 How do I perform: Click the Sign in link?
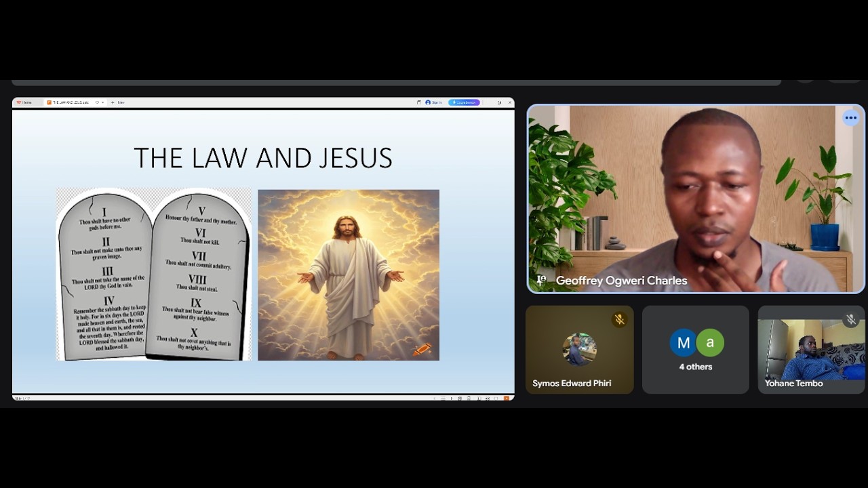[x=437, y=102]
